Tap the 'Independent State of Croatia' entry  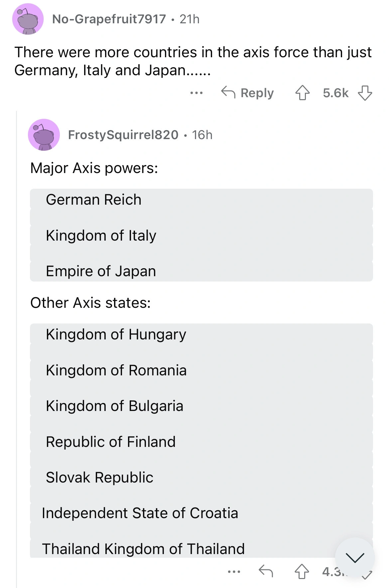(140, 513)
